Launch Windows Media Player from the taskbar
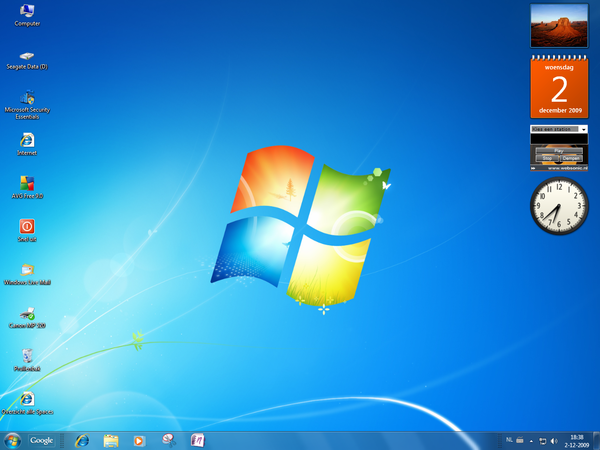 (139, 441)
